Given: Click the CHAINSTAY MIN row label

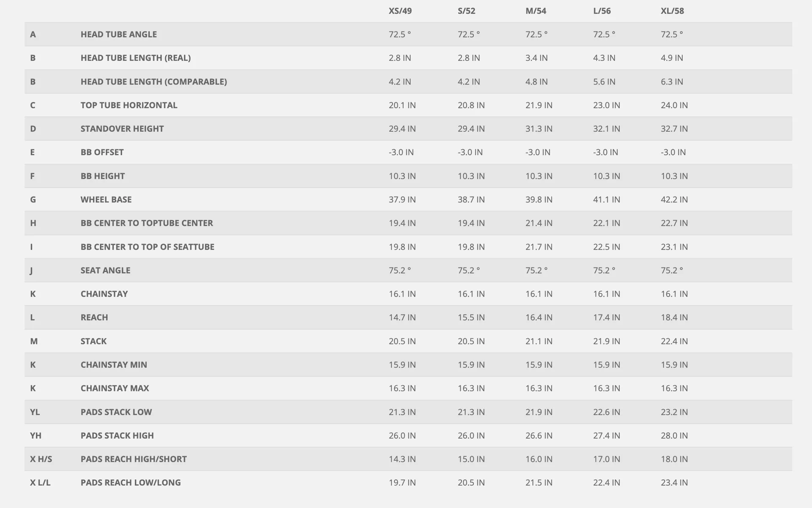Looking at the screenshot, I should point(114,365).
